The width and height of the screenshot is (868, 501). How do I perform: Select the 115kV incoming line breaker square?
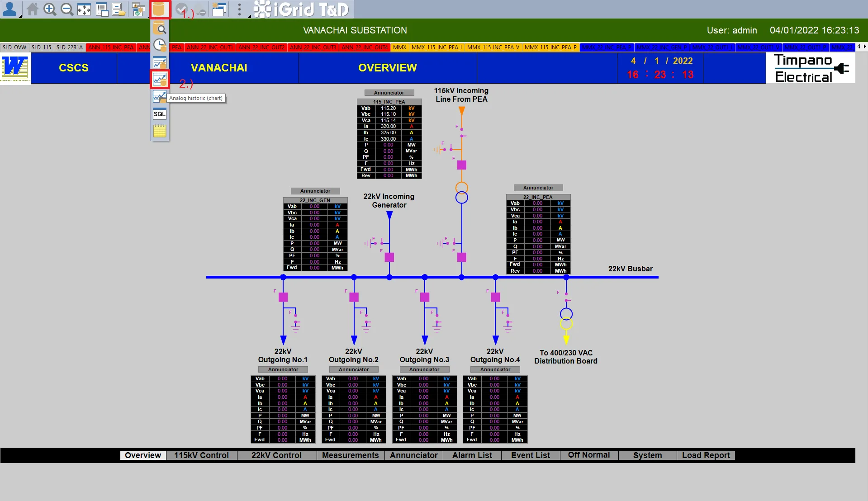461,165
